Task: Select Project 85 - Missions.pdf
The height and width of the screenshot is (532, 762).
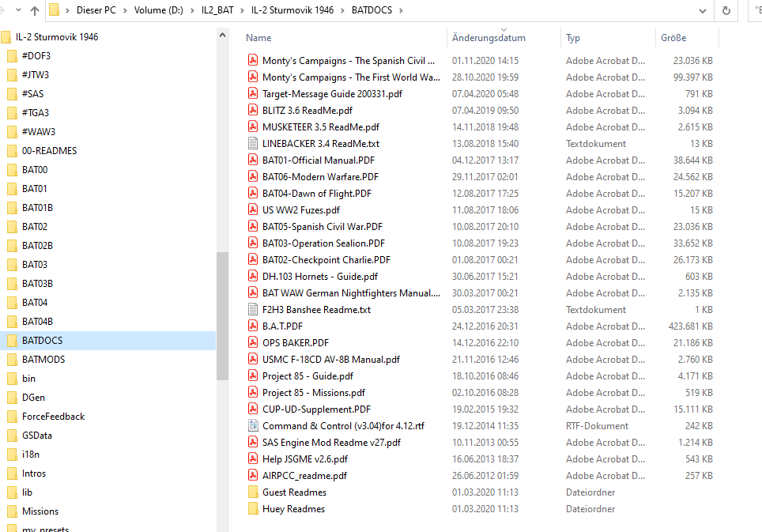Action: coord(314,393)
